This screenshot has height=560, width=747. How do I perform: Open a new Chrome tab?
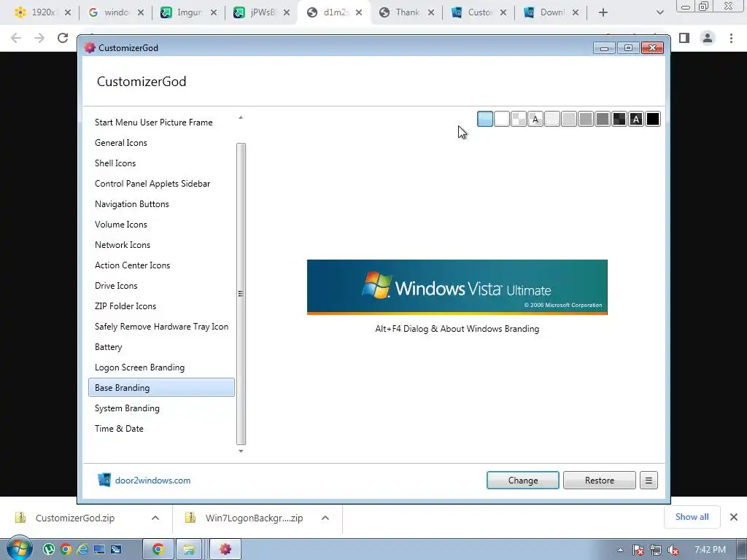pyautogui.click(x=603, y=13)
